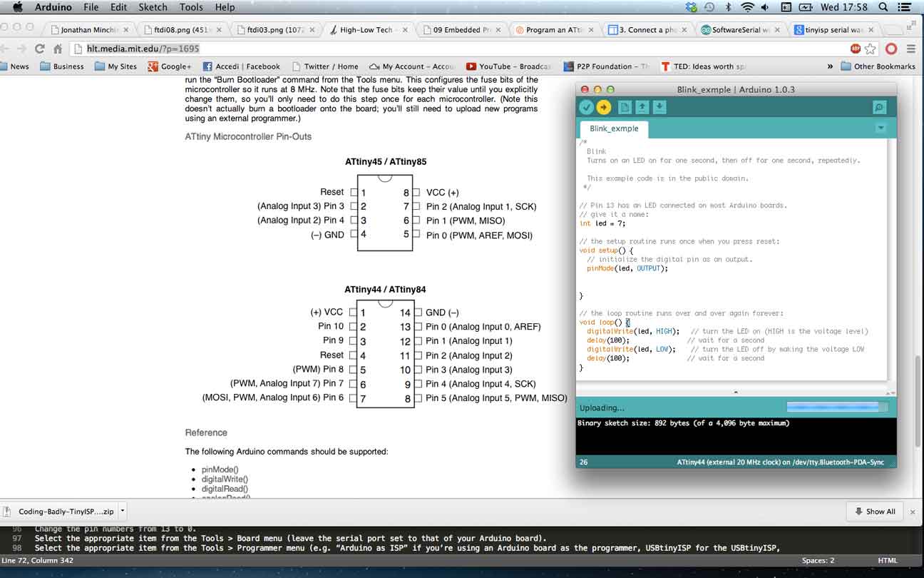Switch to the 09 Embedded browser tab
Screen dimensions: 924x578
(462, 30)
